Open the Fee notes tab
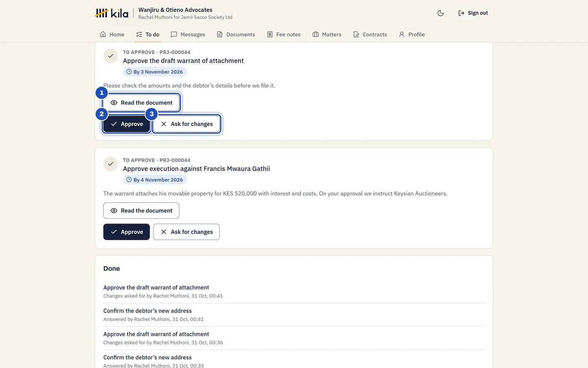588x368 pixels. tap(284, 34)
